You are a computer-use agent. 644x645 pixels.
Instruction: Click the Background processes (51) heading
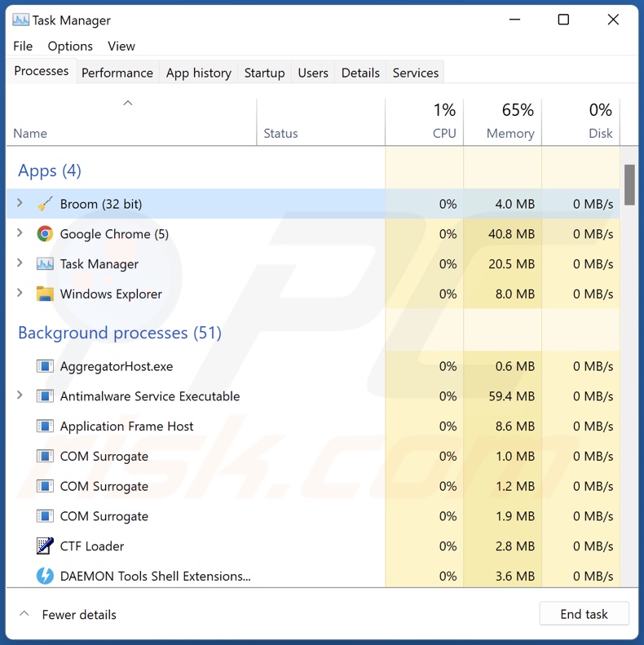(120, 333)
